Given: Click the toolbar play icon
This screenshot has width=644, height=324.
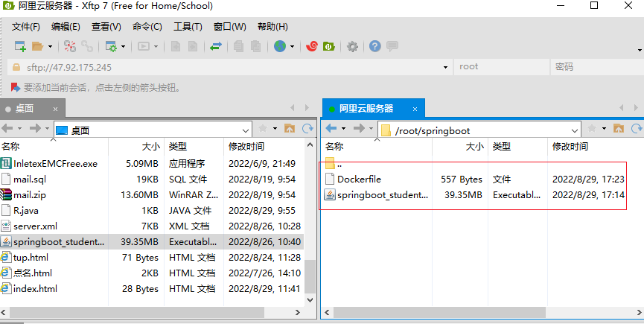Looking at the screenshot, I should [x=144, y=46].
